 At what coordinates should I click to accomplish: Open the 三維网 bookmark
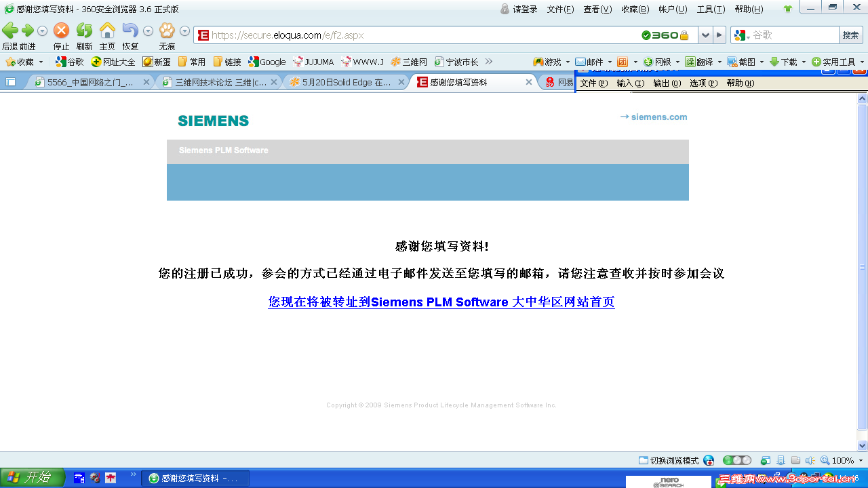coord(409,62)
